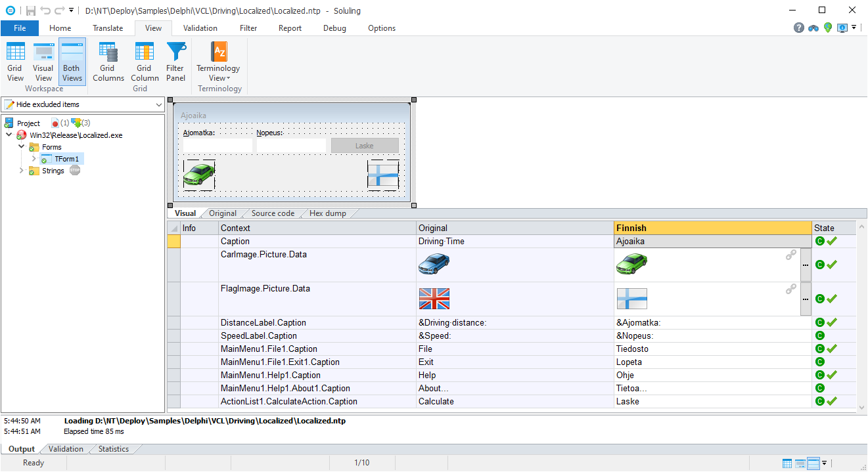Image resolution: width=868 pixels, height=472 pixels.
Task: Select the Finnish flag image in form preview
Action: click(x=383, y=175)
